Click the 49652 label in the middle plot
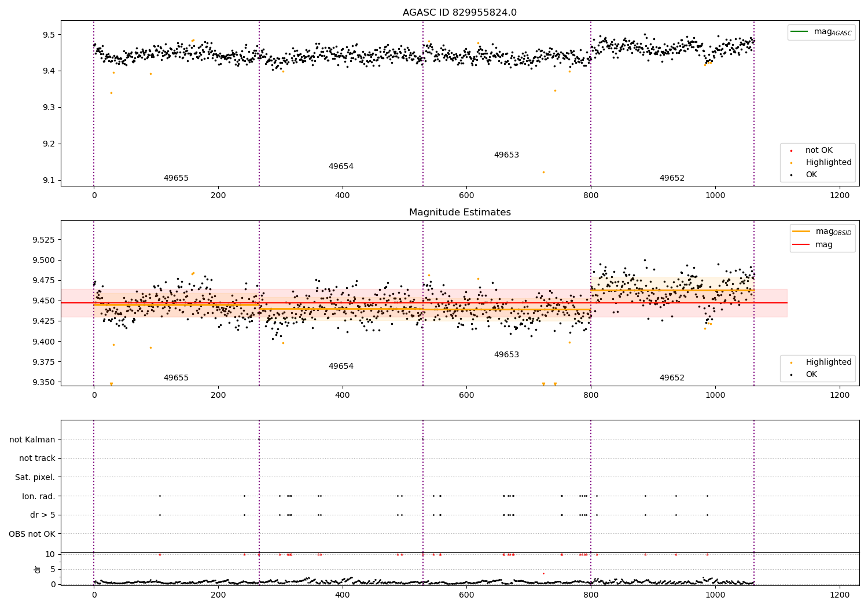 [x=672, y=378]
